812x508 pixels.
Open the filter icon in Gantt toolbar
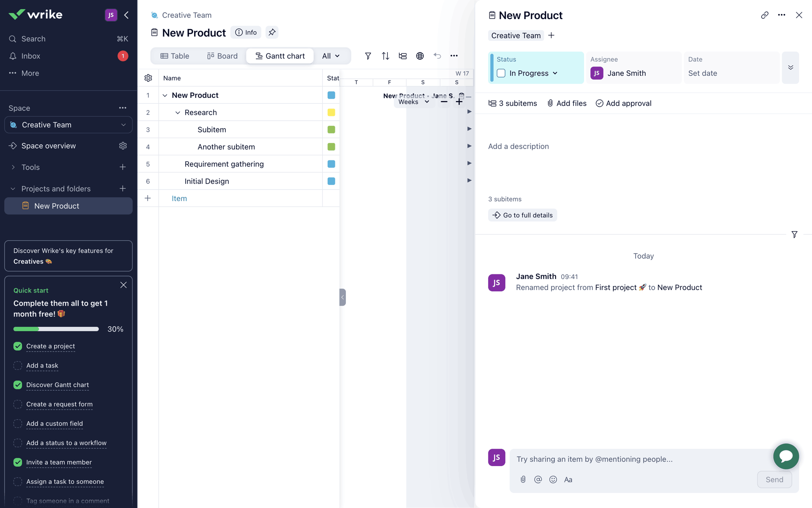368,56
